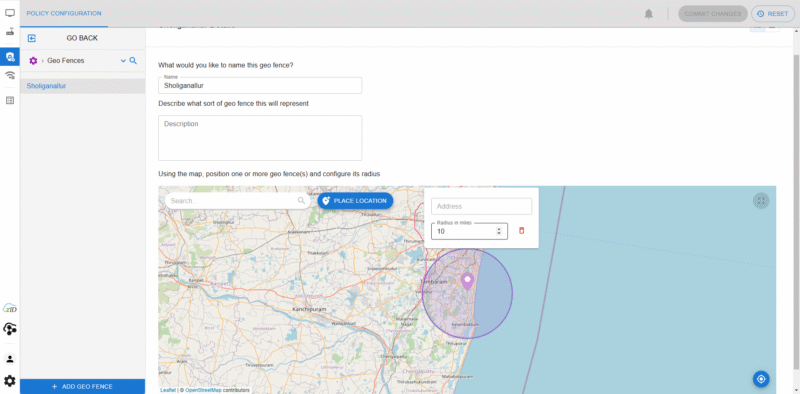This screenshot has width=800, height=394.
Task: Click the ADD GEO FENCE button
Action: pyautogui.click(x=82, y=386)
